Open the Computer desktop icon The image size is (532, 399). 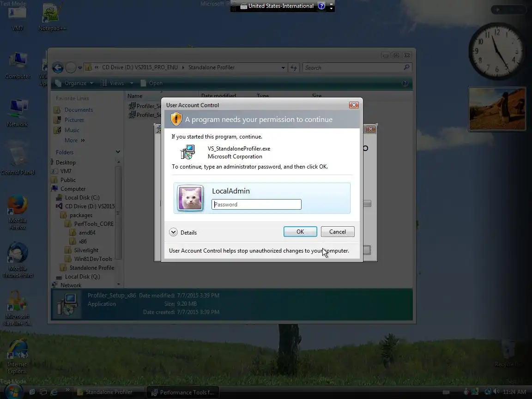18,66
